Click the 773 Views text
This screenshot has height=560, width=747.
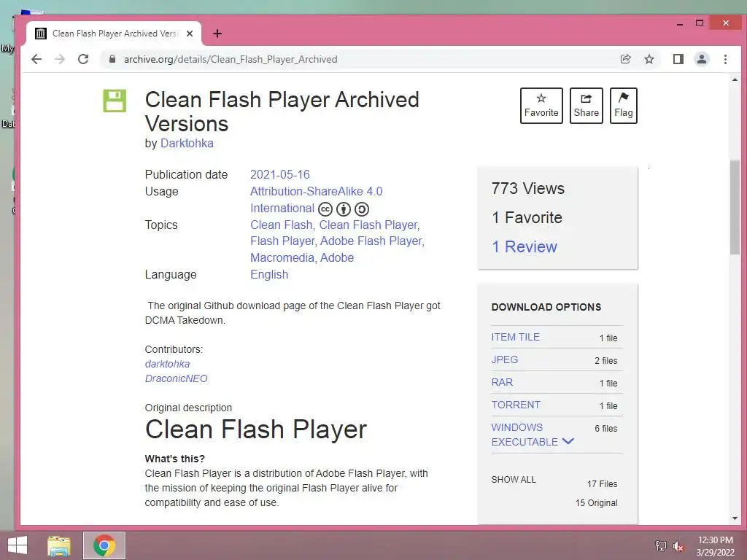tap(528, 189)
